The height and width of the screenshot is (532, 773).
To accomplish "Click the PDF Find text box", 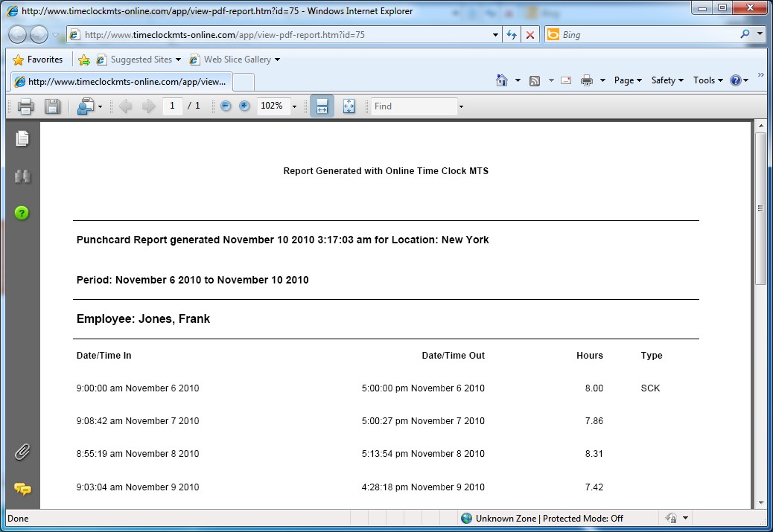I will [413, 106].
